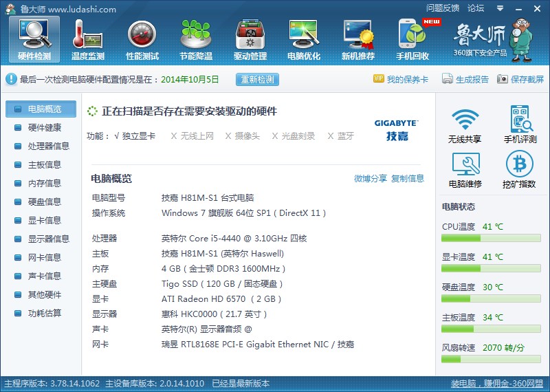Open 手机回收 phone recycling
The width and height of the screenshot is (550, 392).
(x=412, y=40)
